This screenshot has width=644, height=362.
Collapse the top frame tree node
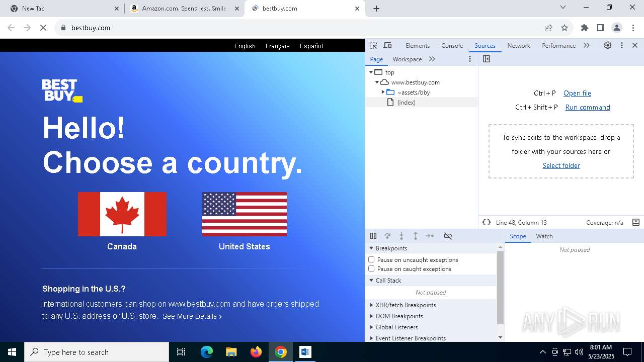point(371,72)
